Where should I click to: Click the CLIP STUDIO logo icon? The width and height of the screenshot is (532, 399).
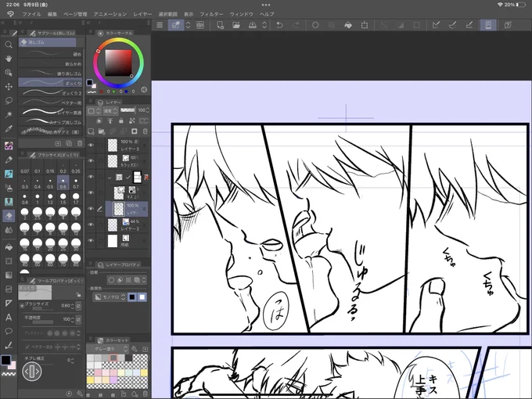(10, 14)
